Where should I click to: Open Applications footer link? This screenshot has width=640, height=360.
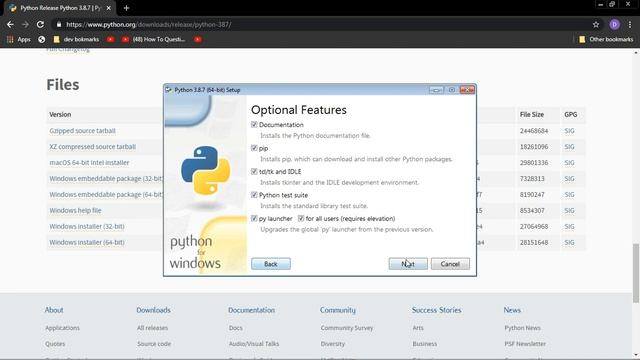coord(62,328)
